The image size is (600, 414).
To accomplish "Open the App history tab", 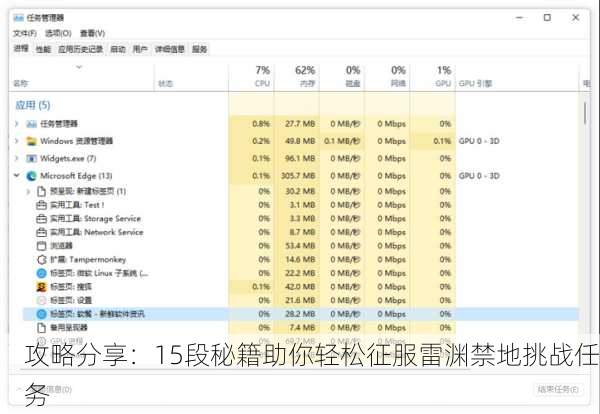I will (x=80, y=49).
